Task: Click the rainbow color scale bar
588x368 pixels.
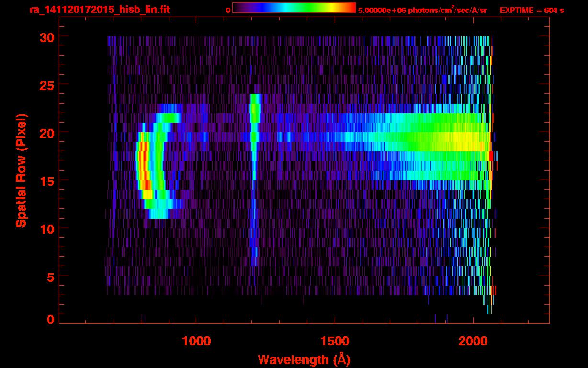Action: (294, 8)
